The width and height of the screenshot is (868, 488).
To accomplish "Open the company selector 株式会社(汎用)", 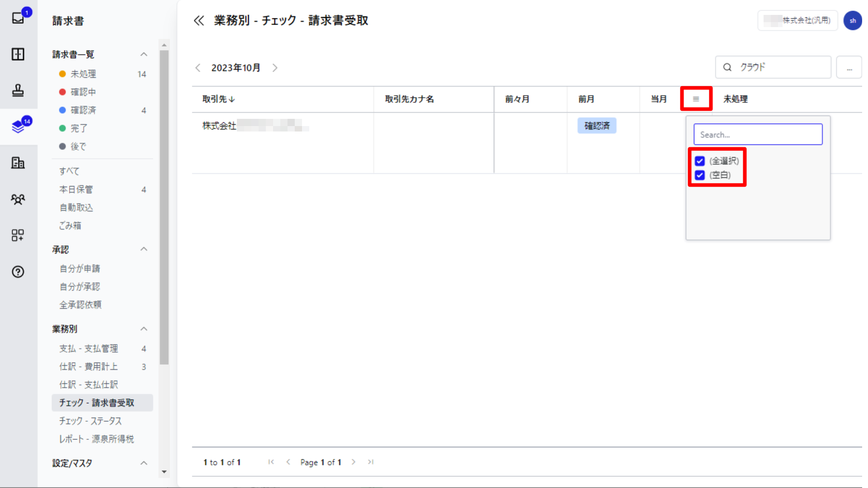I will (x=797, y=20).
